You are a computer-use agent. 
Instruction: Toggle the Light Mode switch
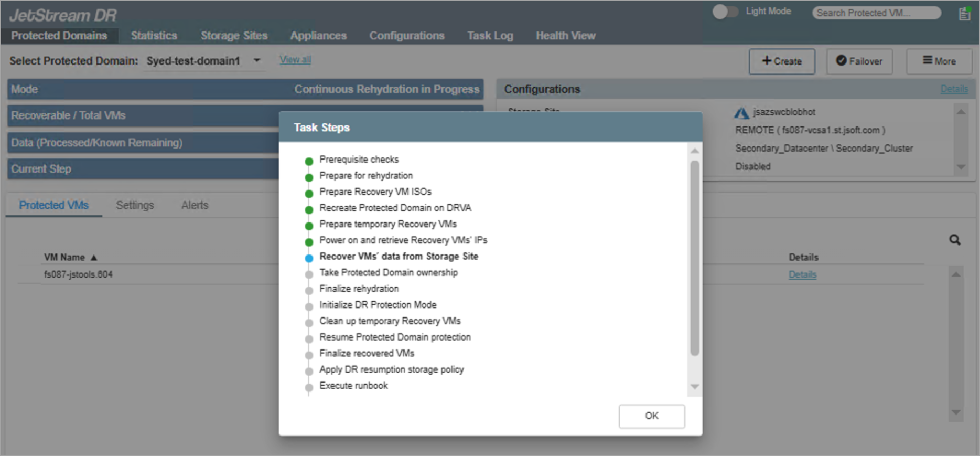point(725,12)
